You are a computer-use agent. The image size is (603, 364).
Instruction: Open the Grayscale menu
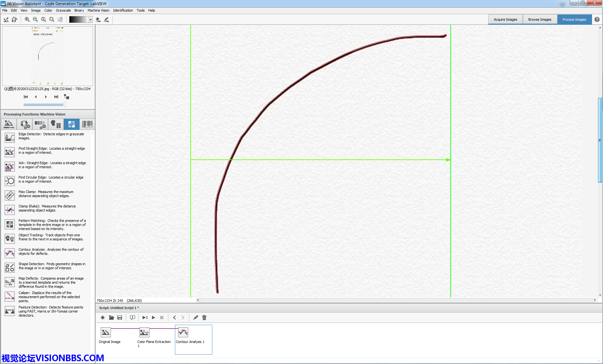tap(63, 10)
